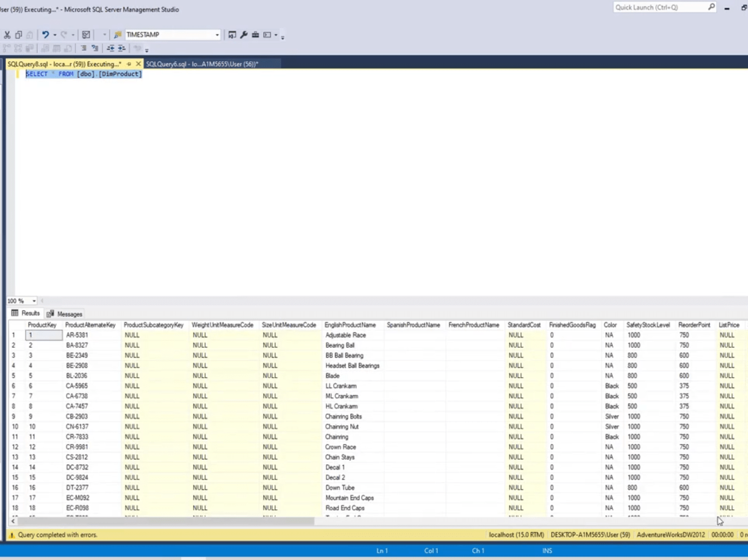
Task: Click the ListPrice column header
Action: point(729,325)
